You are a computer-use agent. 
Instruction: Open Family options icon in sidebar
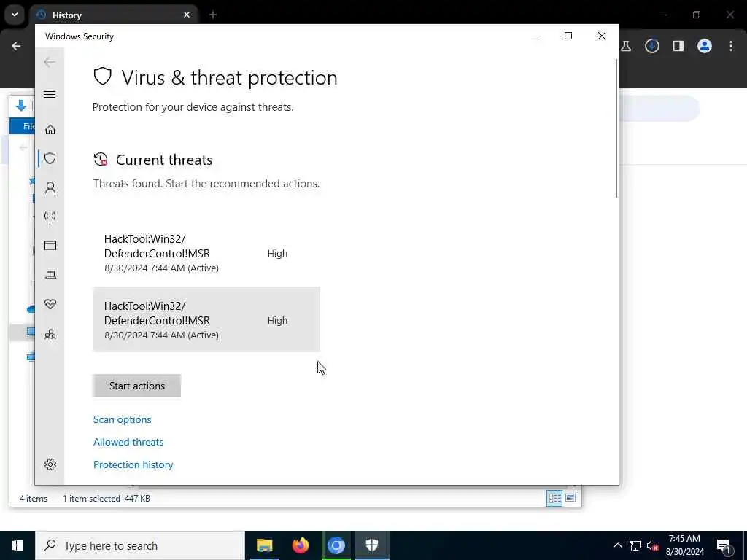click(50, 334)
